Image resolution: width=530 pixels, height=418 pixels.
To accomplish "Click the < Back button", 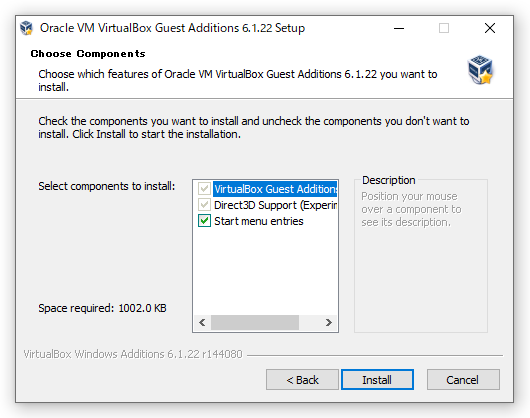I will click(x=302, y=380).
